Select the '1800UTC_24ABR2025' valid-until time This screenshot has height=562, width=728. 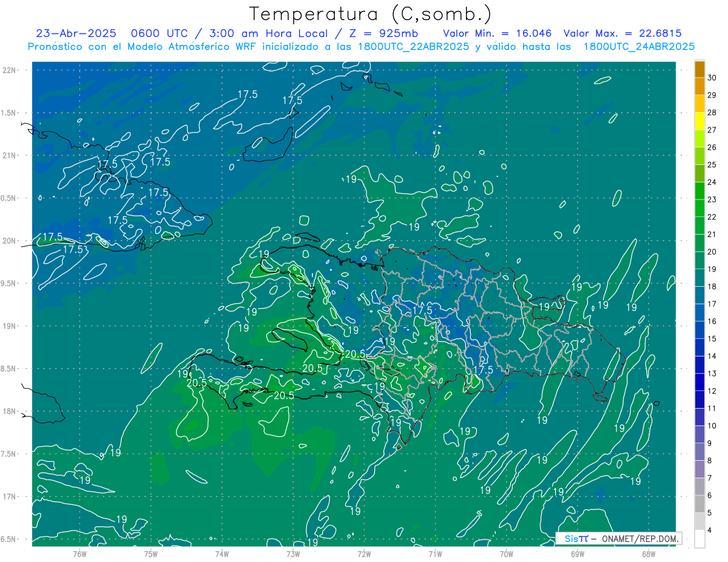click(639, 47)
